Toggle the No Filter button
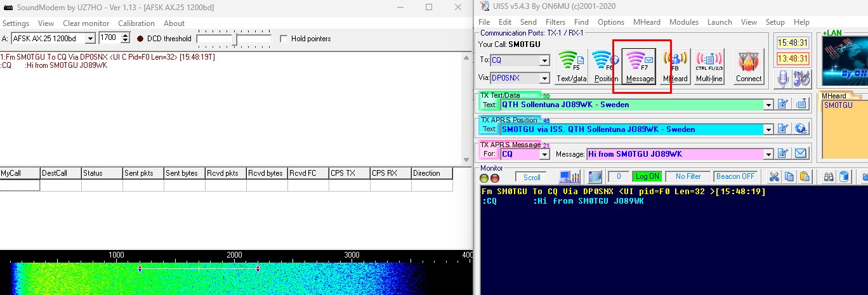Screen dimensions: 868x295 pyautogui.click(x=688, y=176)
